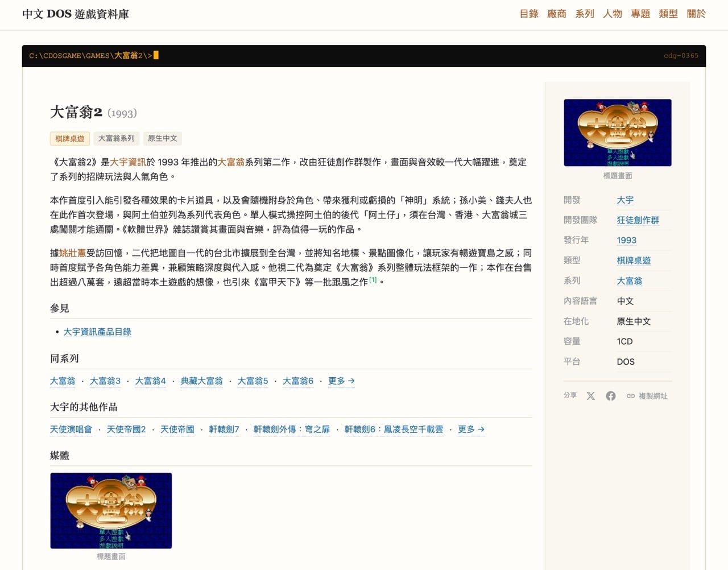
Task: Open the 廠商 menu item
Action: pyautogui.click(x=557, y=14)
